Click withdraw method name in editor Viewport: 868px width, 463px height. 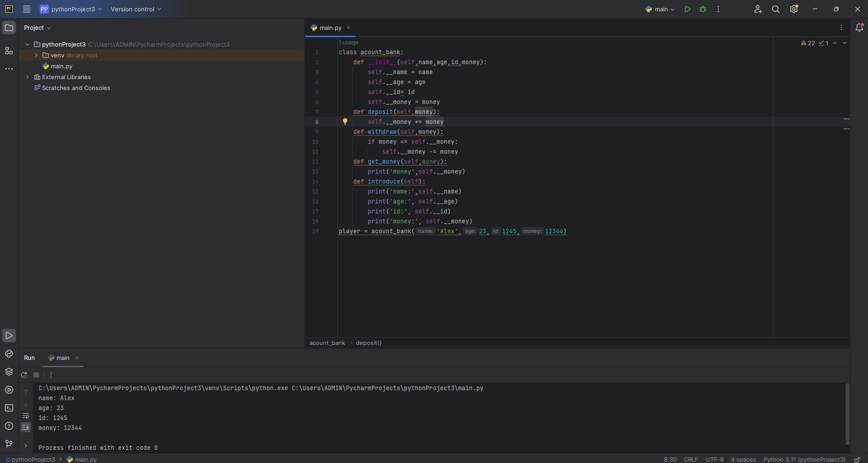click(382, 132)
